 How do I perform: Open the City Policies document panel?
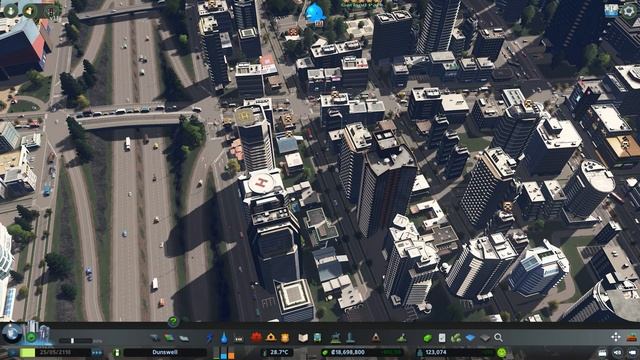point(442,338)
